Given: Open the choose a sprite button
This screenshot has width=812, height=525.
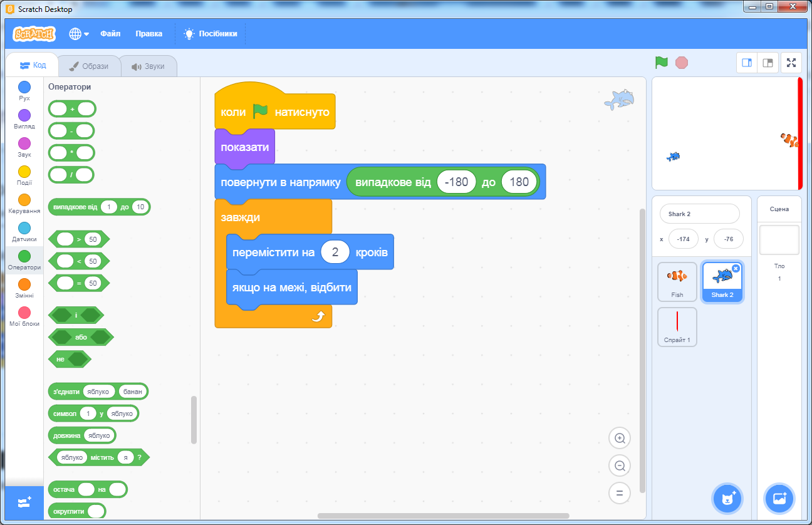Looking at the screenshot, I should pos(727,499).
